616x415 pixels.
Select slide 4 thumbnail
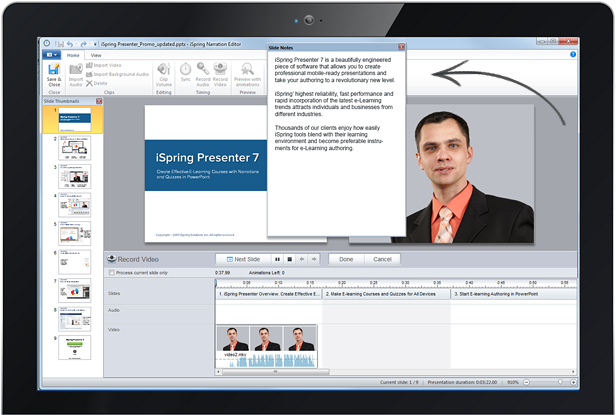pos(75,205)
